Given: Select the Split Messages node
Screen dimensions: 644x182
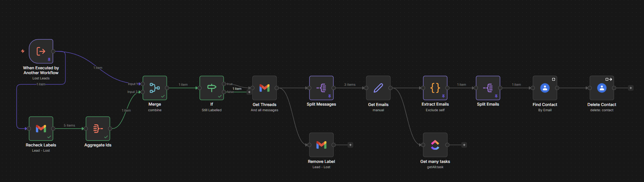Looking at the screenshot, I should pos(321,88).
